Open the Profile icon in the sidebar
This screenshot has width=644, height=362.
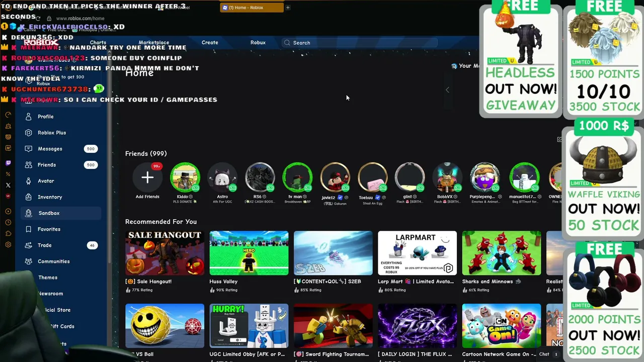[x=28, y=117]
